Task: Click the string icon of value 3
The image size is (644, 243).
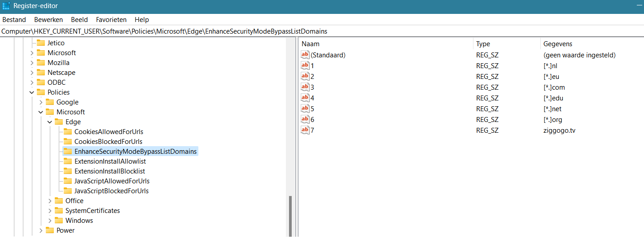Action: [305, 87]
